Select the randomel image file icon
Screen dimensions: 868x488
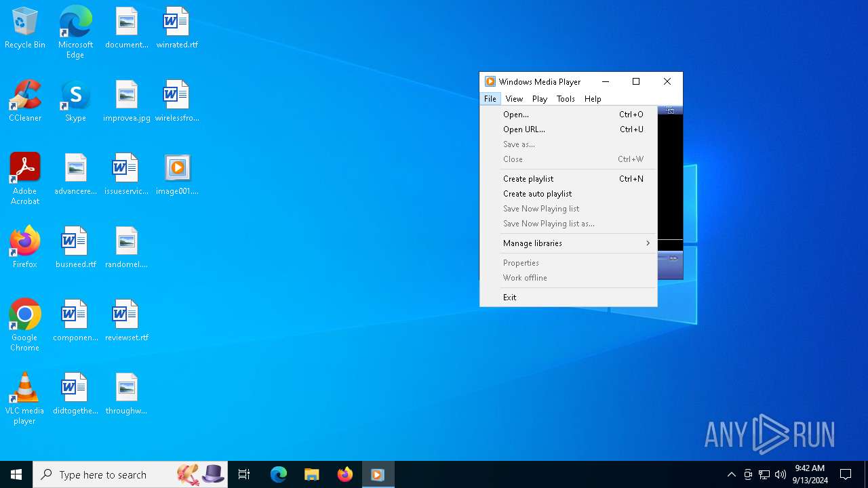(x=127, y=248)
